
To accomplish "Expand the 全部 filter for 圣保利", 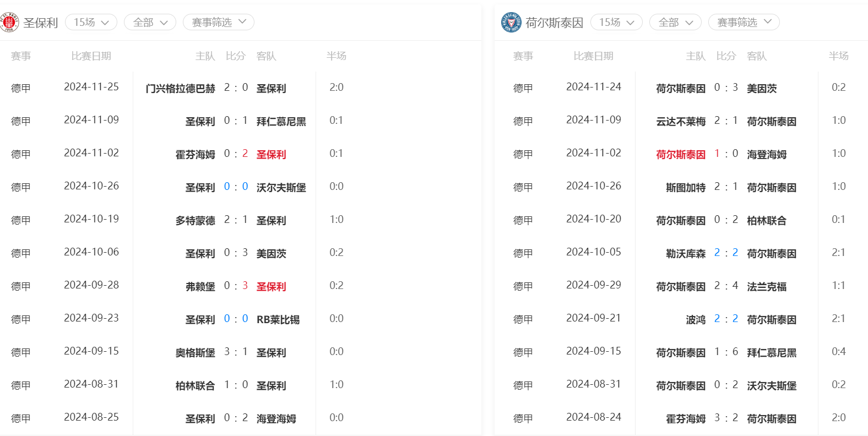I will pyautogui.click(x=150, y=22).
